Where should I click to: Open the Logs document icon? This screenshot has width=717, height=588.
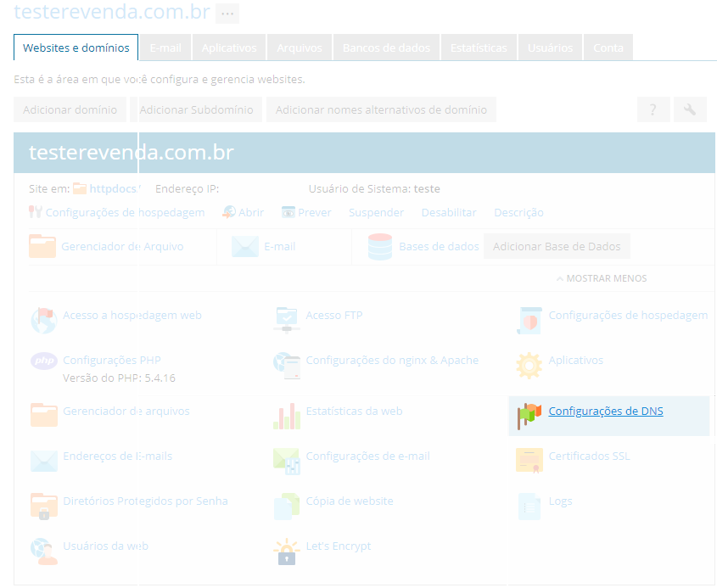tap(529, 507)
